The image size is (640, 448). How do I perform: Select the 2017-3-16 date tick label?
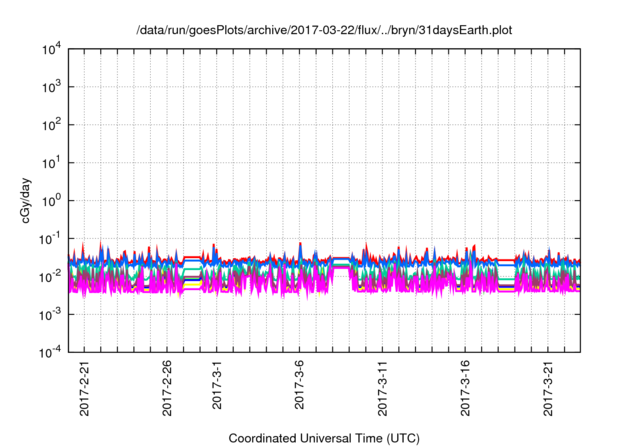click(465, 391)
